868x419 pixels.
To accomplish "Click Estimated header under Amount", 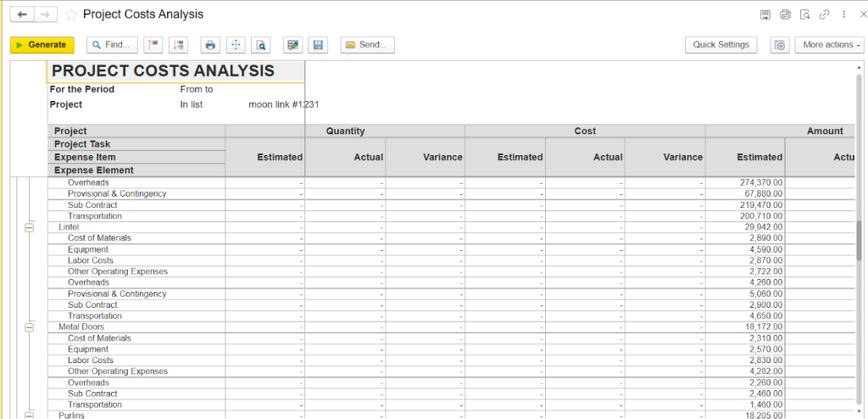I will [745, 157].
